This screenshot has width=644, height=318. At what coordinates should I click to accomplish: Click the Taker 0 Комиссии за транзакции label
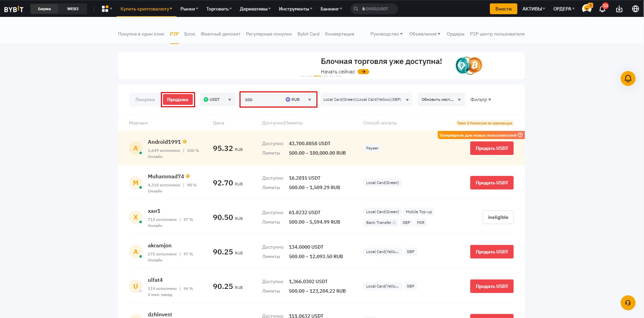tap(484, 123)
